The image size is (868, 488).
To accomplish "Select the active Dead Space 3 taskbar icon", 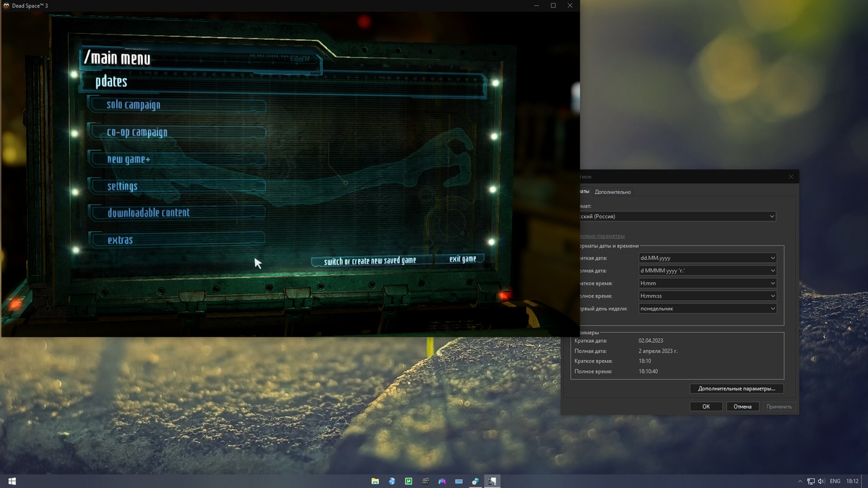I will (492, 481).
